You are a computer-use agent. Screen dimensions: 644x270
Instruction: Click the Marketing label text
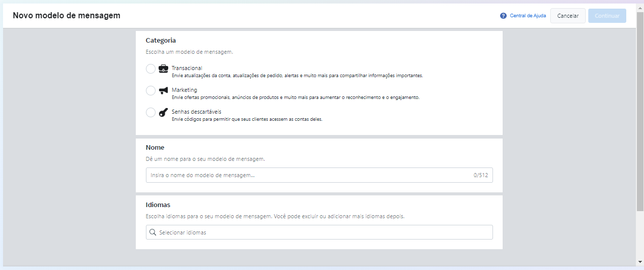click(184, 90)
